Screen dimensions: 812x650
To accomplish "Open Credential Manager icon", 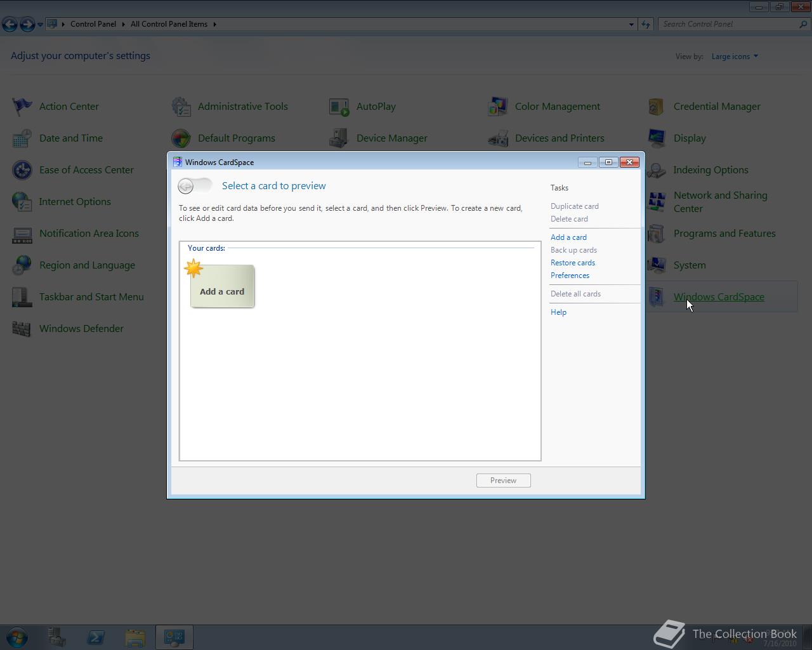I will point(657,107).
